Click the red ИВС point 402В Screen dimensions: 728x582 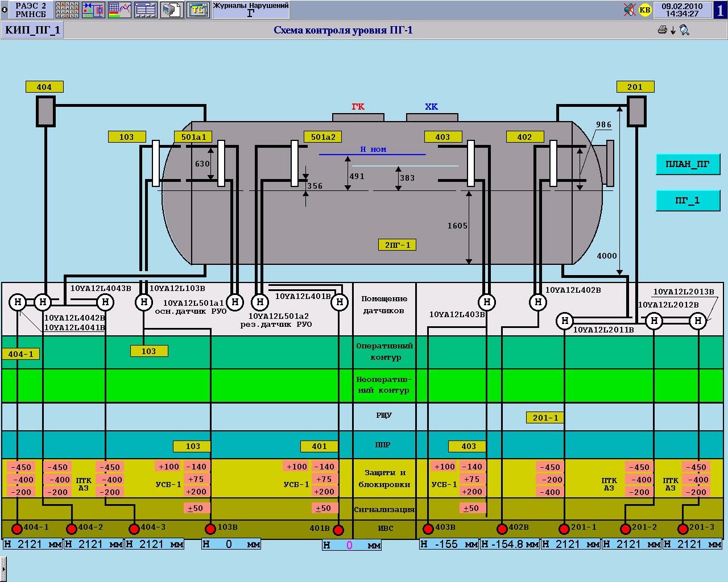(502, 529)
